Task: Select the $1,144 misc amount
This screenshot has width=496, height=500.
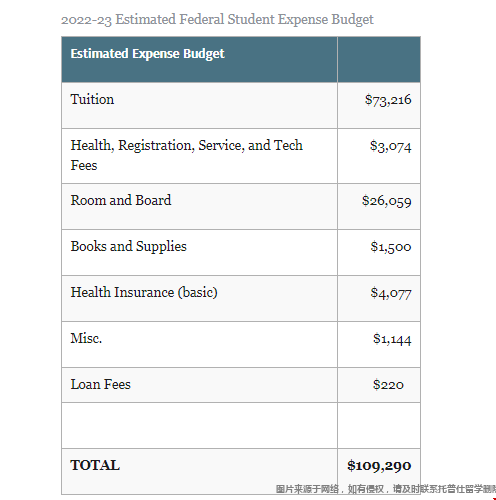Action: [x=392, y=339]
